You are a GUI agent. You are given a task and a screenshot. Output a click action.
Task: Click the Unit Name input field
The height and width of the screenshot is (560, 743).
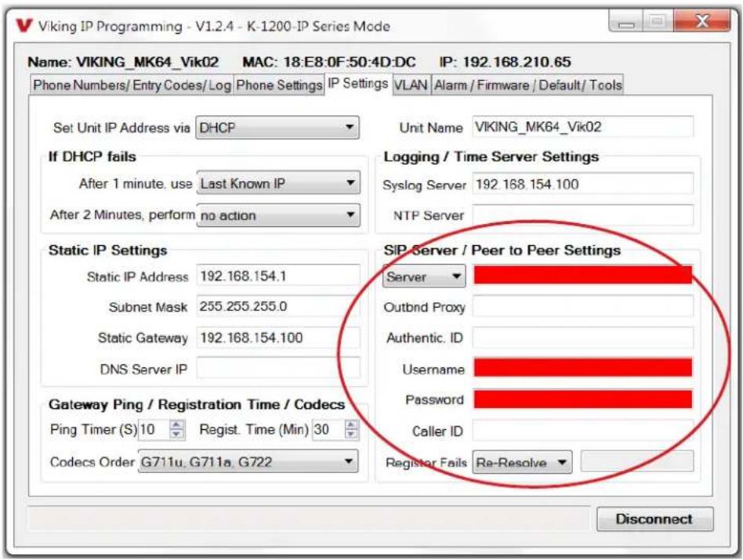coord(583,127)
